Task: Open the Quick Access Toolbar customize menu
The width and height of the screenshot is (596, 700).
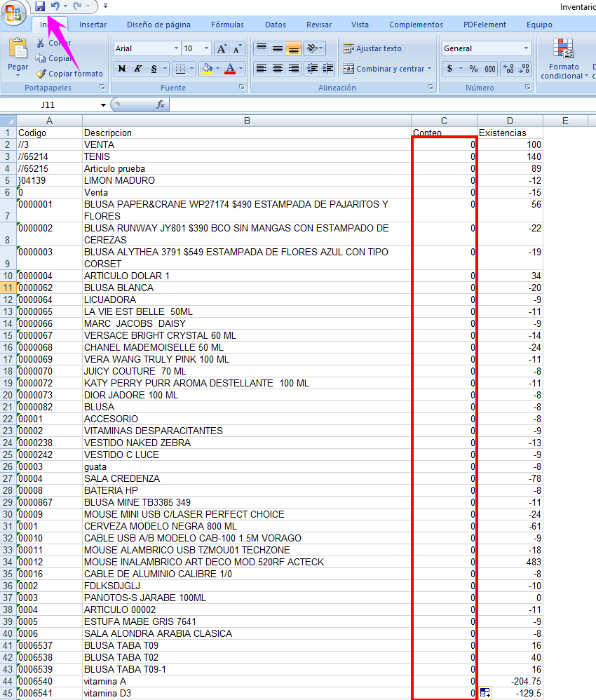Action: [x=105, y=6]
